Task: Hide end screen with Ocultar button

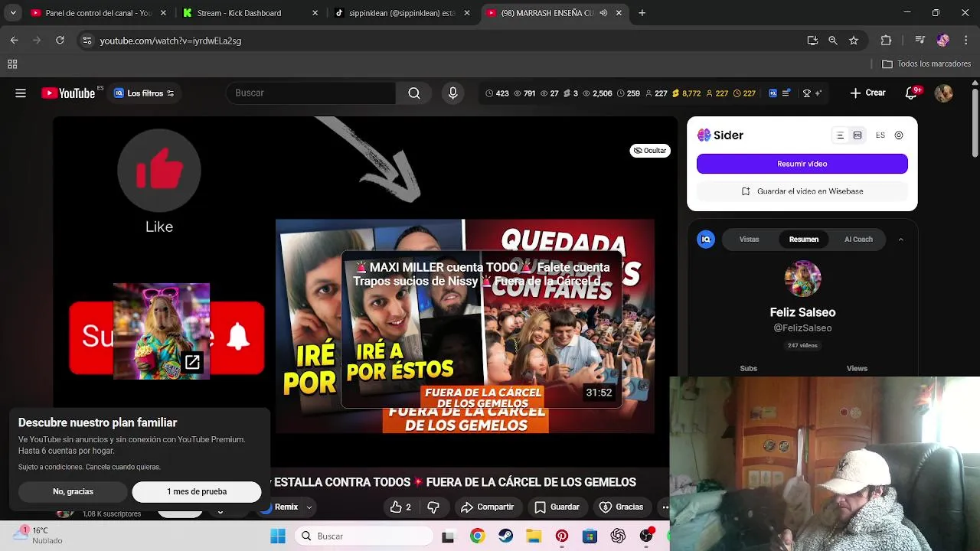Action: (650, 151)
